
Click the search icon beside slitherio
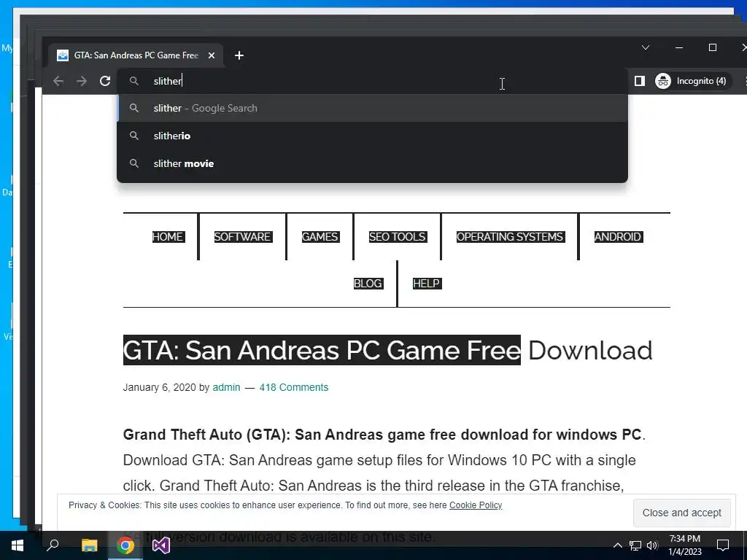point(134,136)
